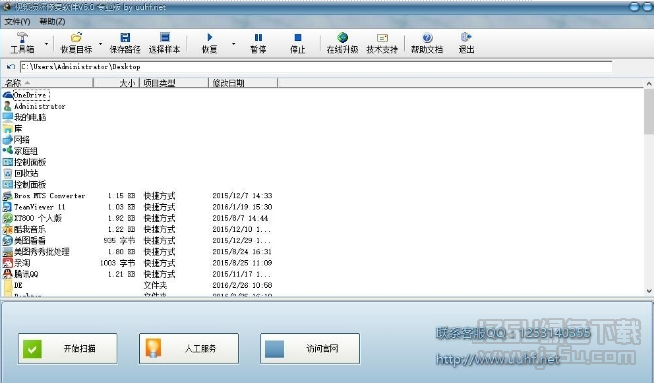Click the 开始扫描 button
The image size is (654, 383).
coord(68,348)
